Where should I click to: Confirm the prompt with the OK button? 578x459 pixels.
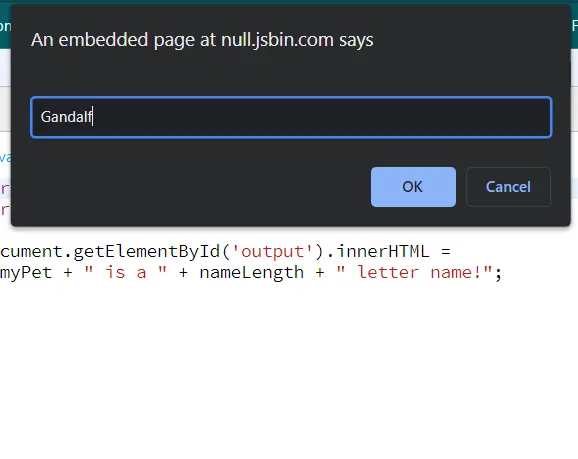(413, 187)
